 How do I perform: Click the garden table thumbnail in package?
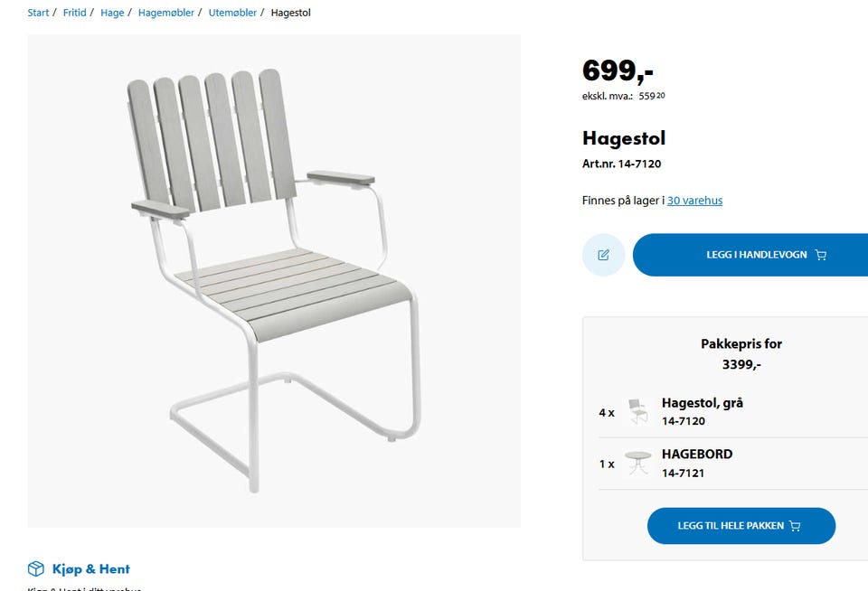pyautogui.click(x=638, y=463)
